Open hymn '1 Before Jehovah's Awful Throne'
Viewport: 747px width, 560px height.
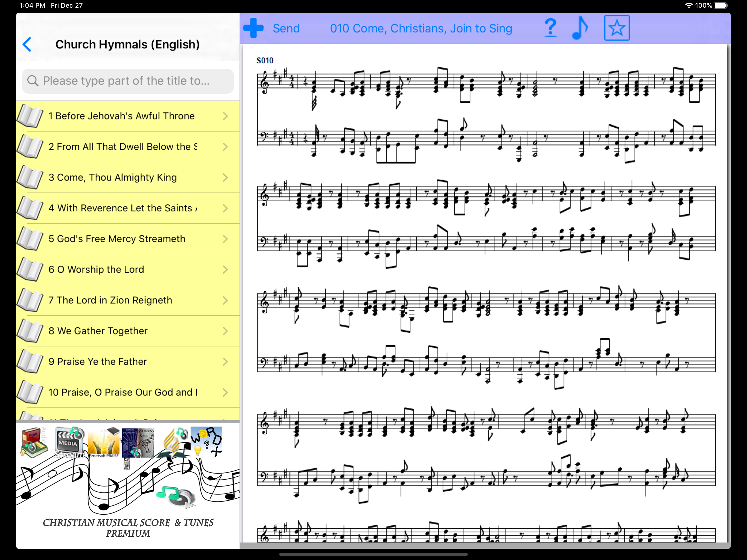coord(128,116)
